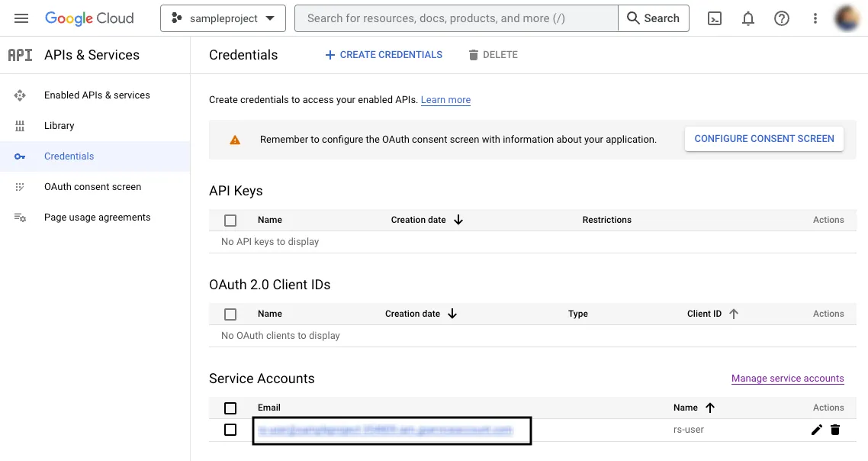The width and height of the screenshot is (868, 461).
Task: Delete the rs-user service account
Action: 835,430
